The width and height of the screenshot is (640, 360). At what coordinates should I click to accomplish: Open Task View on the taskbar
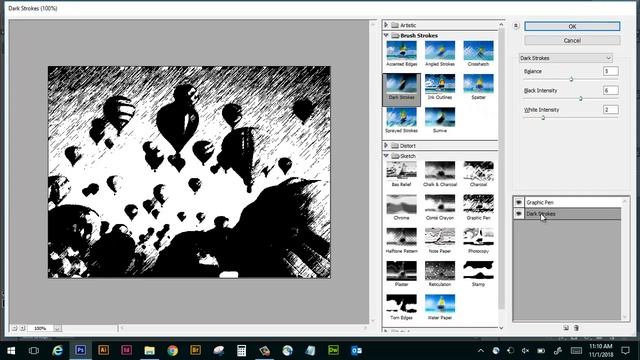(x=34, y=350)
